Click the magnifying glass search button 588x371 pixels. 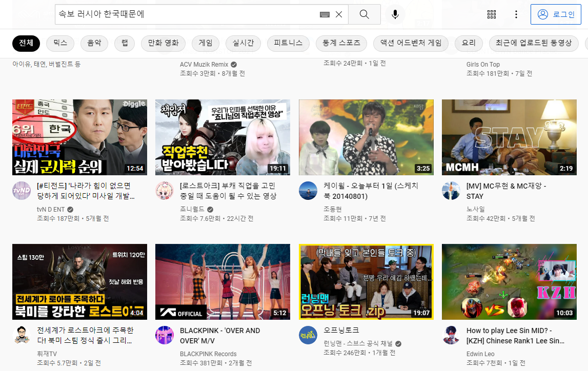point(364,14)
